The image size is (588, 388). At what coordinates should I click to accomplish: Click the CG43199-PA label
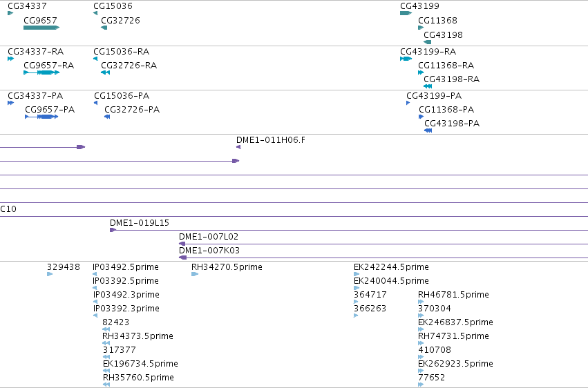pos(434,95)
